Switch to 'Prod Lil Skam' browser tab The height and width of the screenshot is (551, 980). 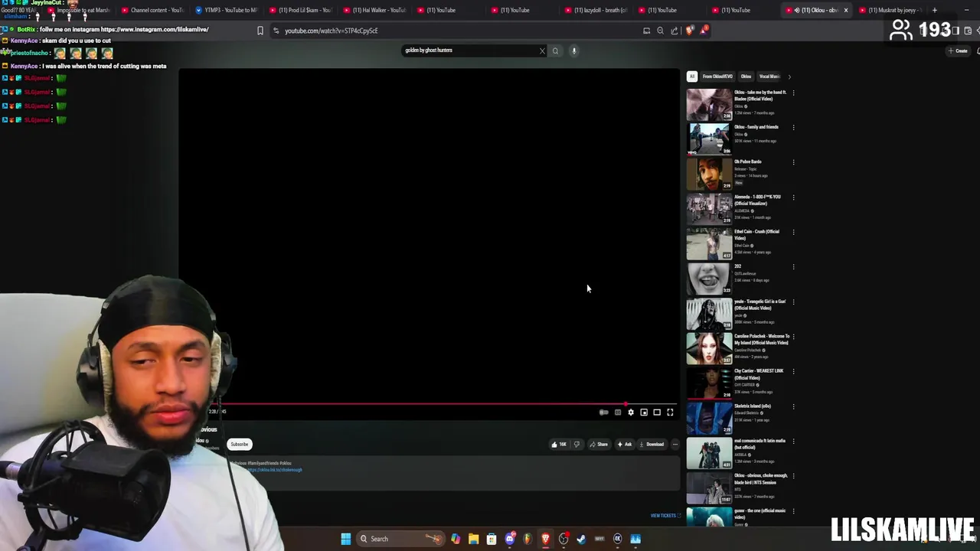(300, 10)
